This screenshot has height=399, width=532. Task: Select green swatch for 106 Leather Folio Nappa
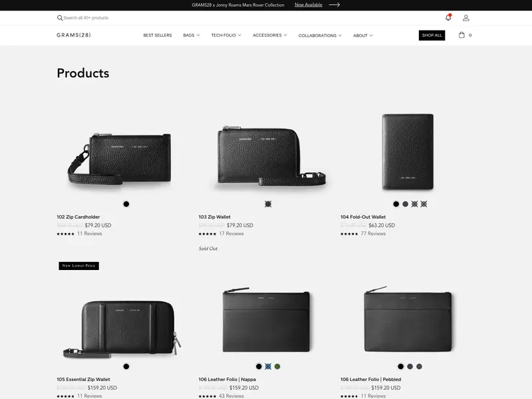[277, 366]
